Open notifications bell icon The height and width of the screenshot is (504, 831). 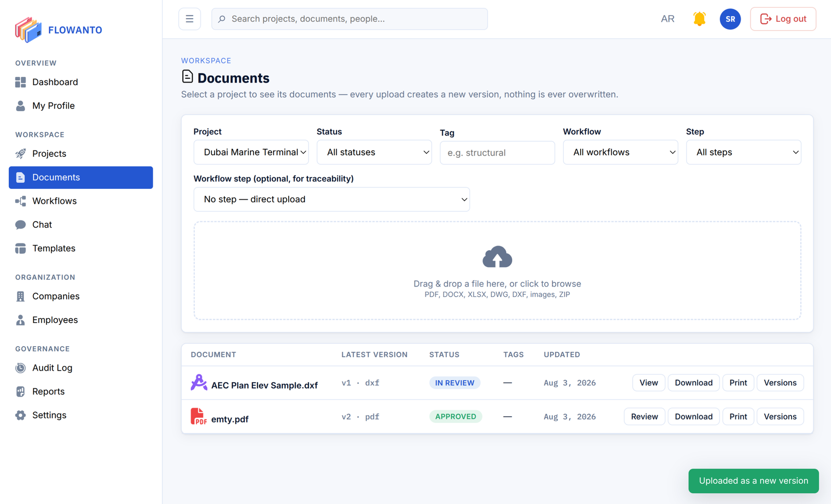tap(699, 19)
